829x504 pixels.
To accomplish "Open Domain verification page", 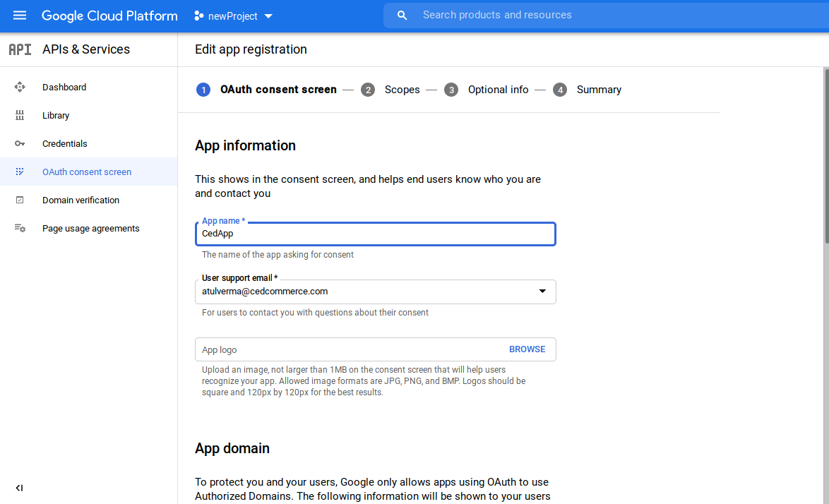I will point(89,200).
